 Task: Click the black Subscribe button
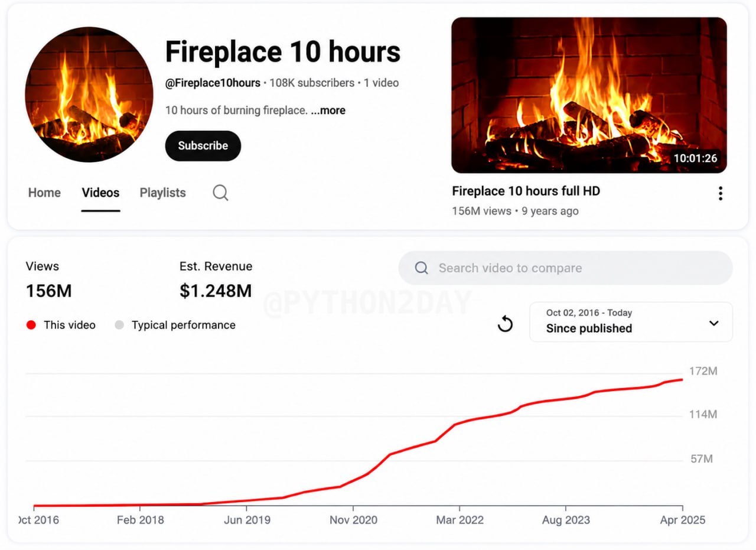click(x=203, y=146)
